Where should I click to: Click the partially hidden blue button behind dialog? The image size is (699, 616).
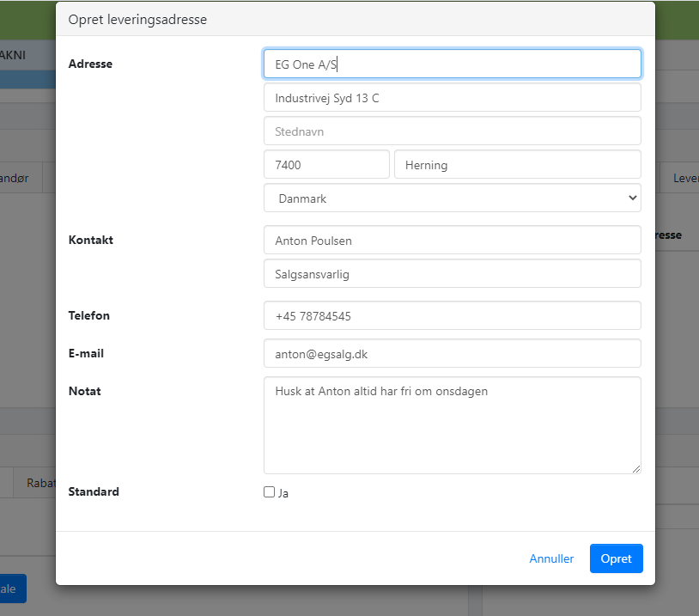(13, 589)
